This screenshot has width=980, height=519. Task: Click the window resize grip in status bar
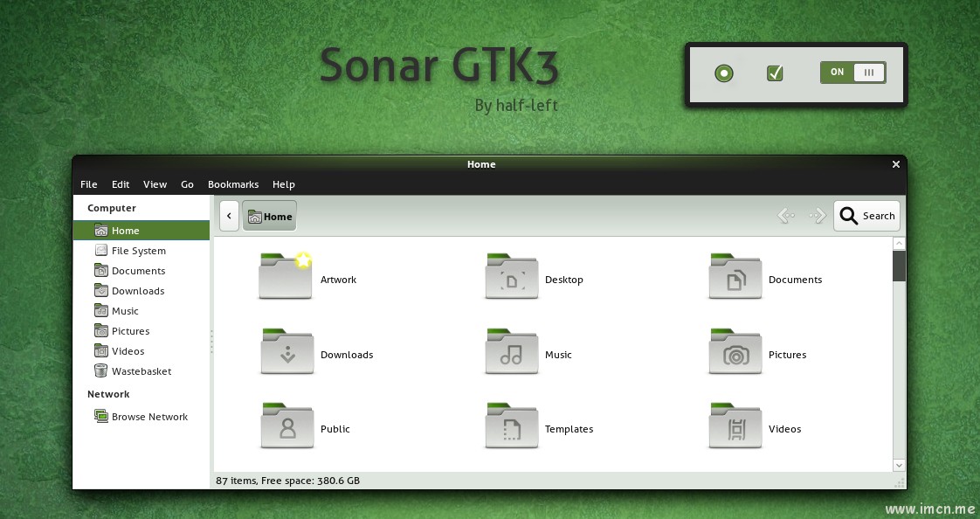(900, 482)
